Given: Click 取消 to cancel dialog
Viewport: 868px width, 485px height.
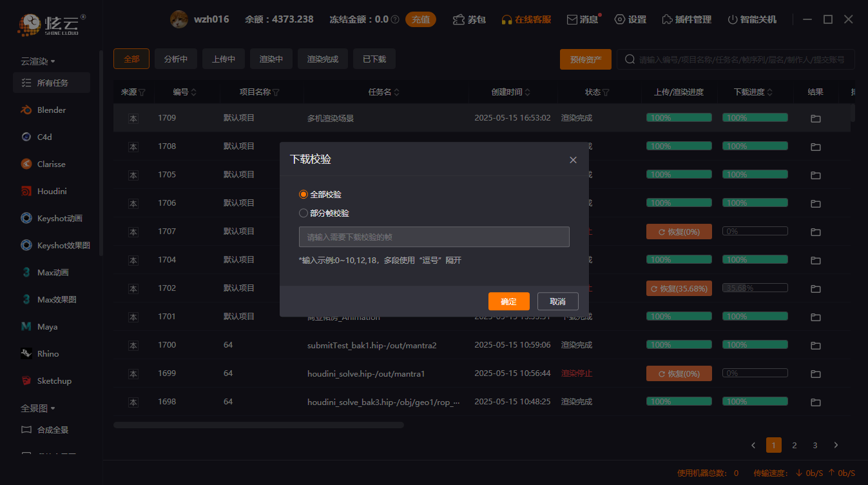Looking at the screenshot, I should (x=558, y=301).
